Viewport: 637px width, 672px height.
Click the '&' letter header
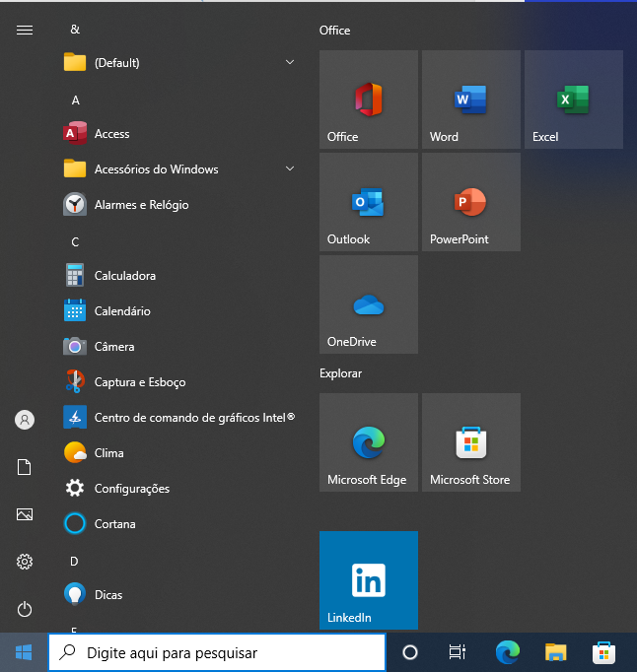[x=75, y=30]
